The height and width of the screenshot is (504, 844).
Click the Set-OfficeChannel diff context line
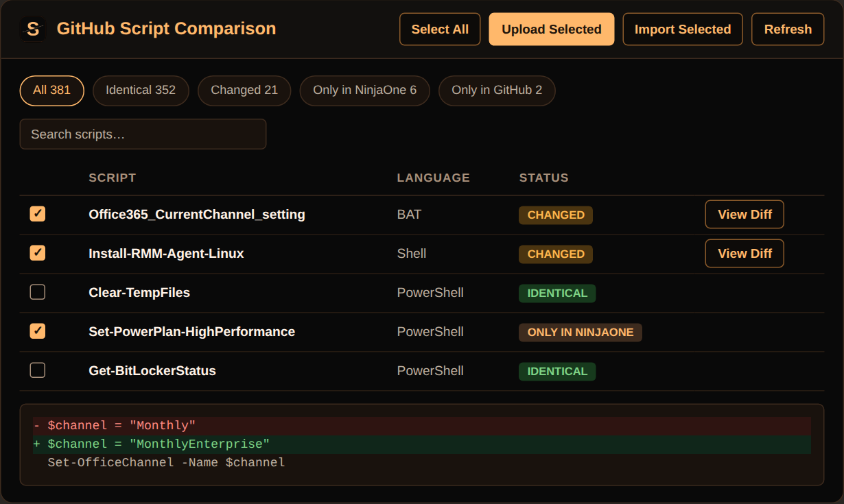coord(422,463)
